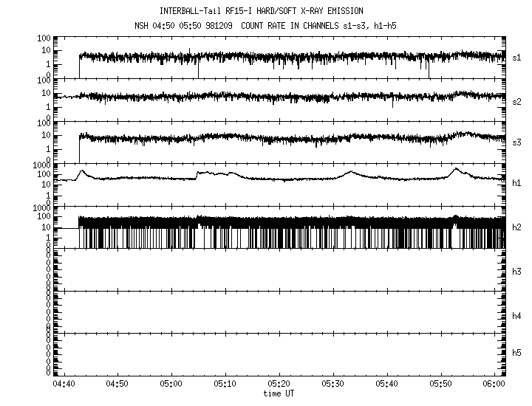Select the s2 channel label

pyautogui.click(x=517, y=100)
